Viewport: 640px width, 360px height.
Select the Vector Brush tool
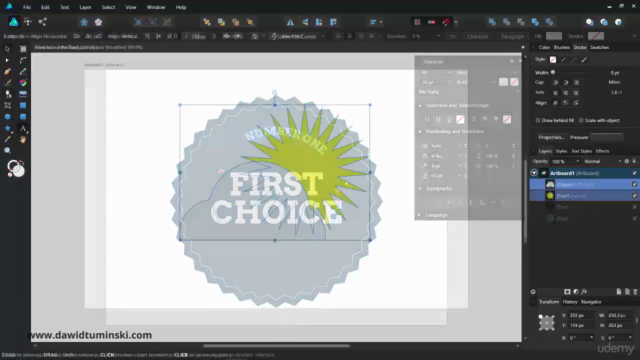(7, 83)
